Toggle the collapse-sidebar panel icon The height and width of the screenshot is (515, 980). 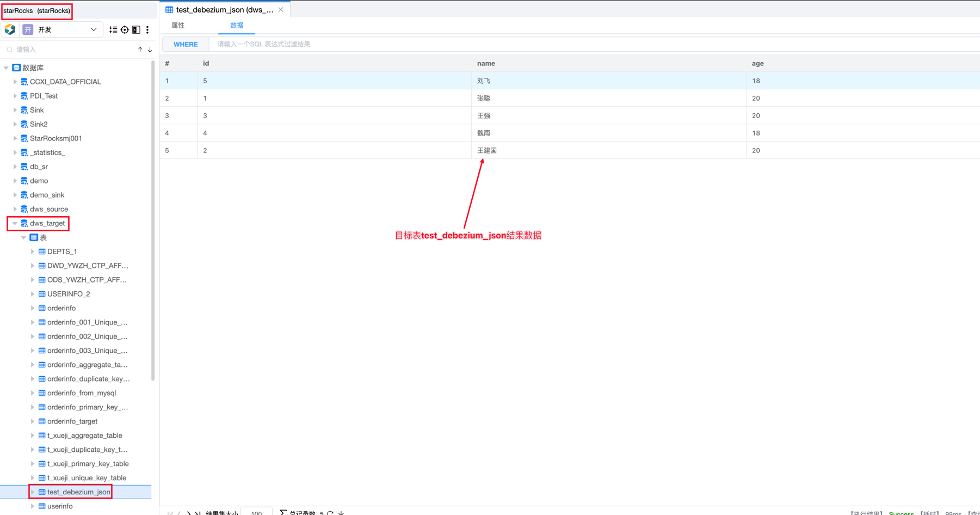[135, 29]
